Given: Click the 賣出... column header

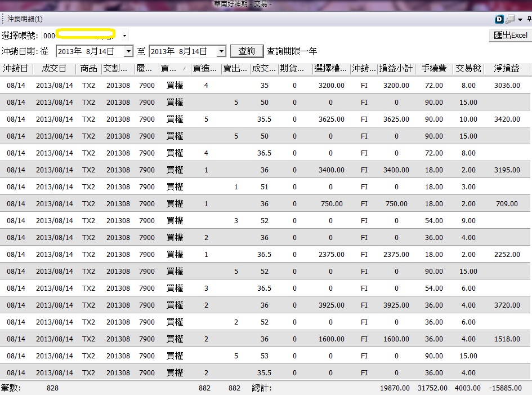Looking at the screenshot, I should pyautogui.click(x=236, y=69).
